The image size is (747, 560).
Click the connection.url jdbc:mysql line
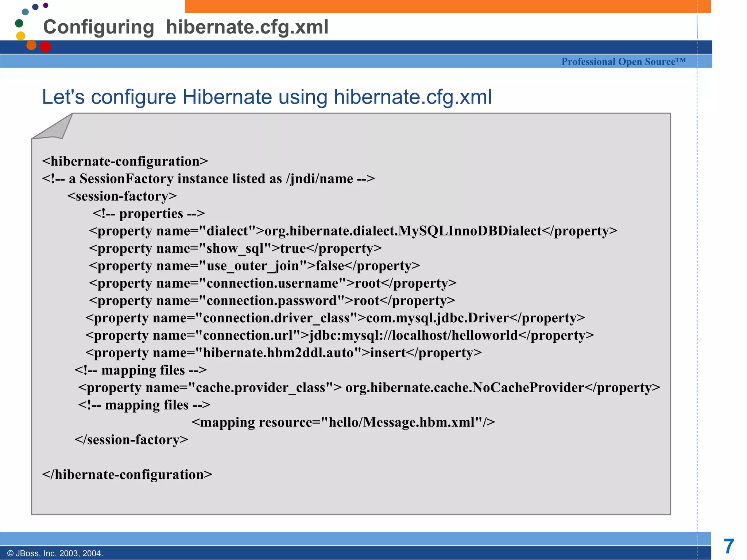pos(340,335)
